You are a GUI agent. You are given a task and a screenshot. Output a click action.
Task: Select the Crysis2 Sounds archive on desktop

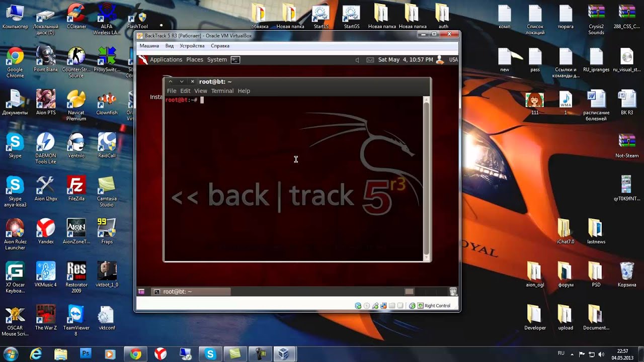coord(596,20)
